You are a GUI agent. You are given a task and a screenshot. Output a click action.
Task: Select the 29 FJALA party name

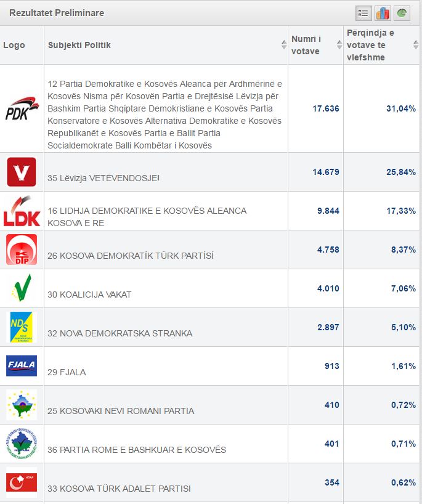coord(67,372)
